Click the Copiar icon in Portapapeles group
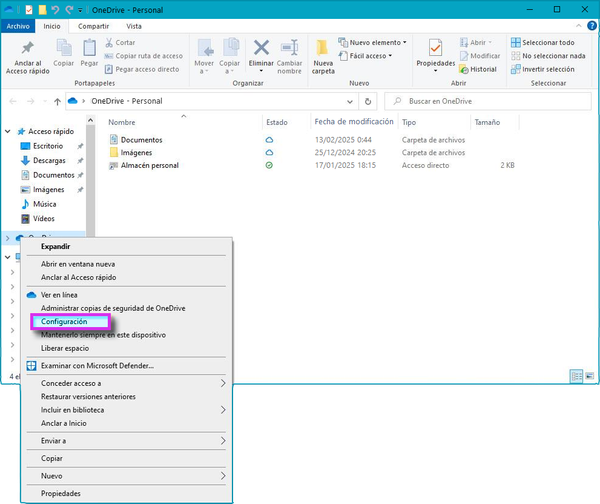The height and width of the screenshot is (504, 600). tap(64, 48)
